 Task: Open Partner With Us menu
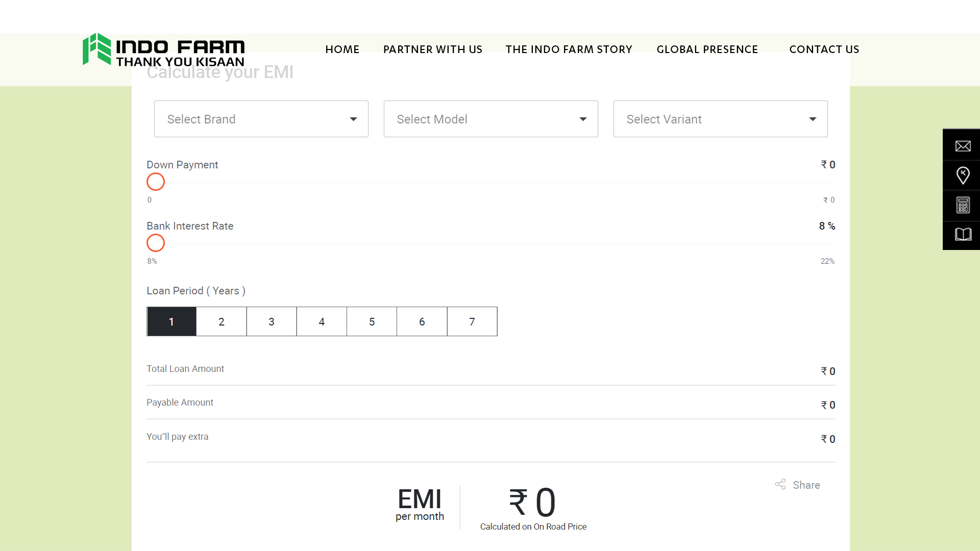point(433,49)
